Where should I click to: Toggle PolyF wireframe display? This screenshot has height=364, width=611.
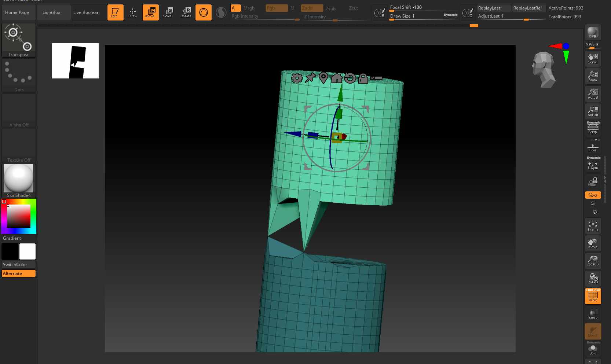(593, 296)
